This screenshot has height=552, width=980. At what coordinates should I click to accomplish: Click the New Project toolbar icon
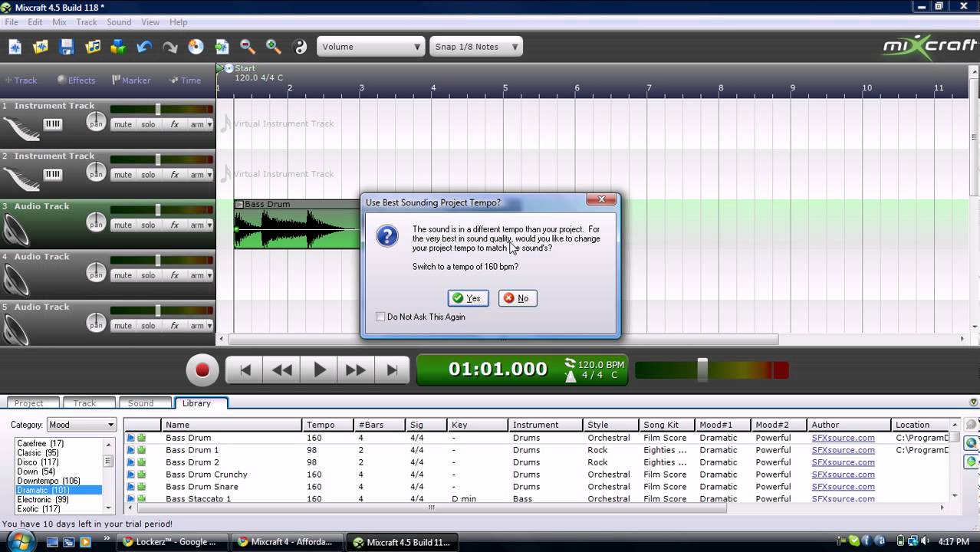(x=15, y=47)
